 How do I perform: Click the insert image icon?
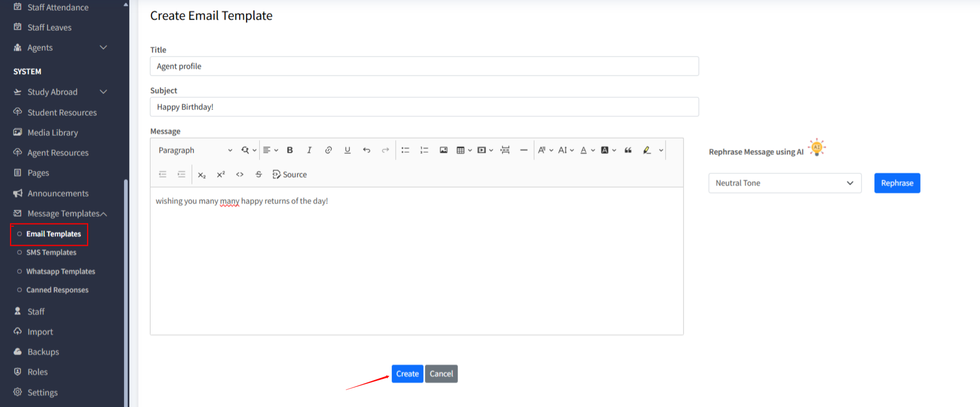(444, 150)
